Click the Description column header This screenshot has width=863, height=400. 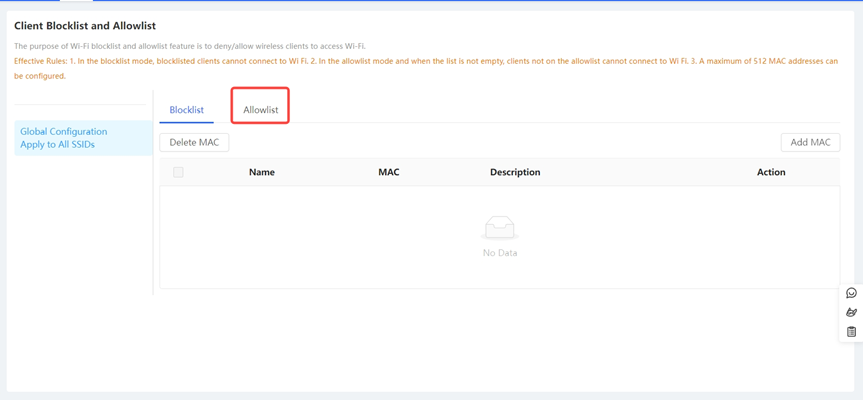515,172
